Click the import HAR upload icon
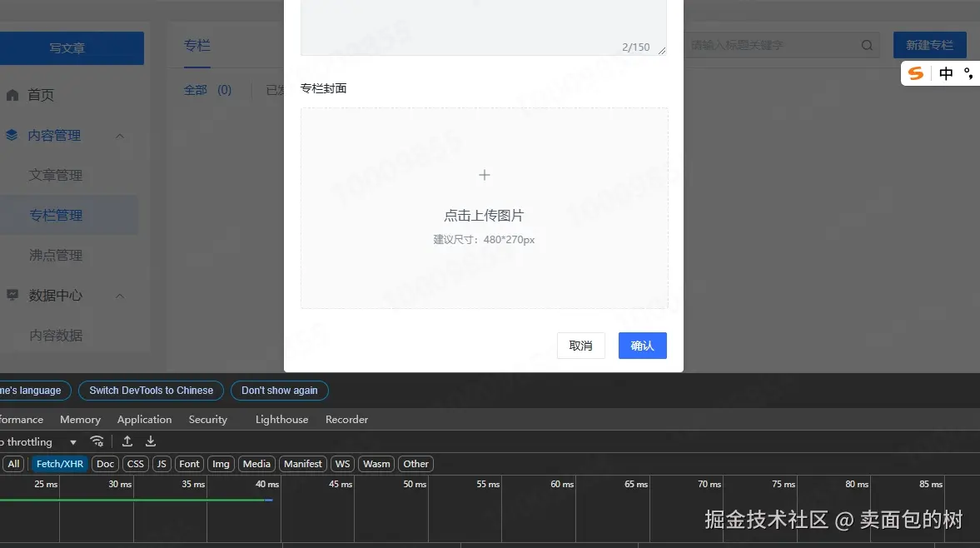 (x=127, y=441)
